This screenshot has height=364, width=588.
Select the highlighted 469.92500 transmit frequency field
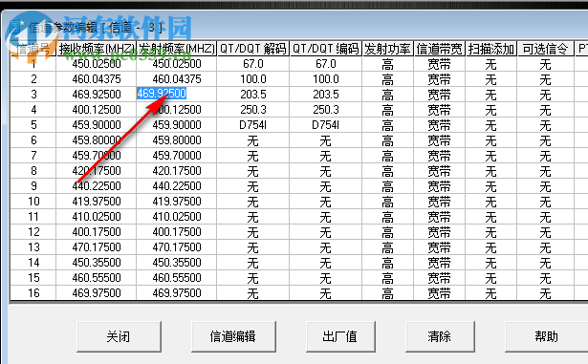click(x=162, y=94)
